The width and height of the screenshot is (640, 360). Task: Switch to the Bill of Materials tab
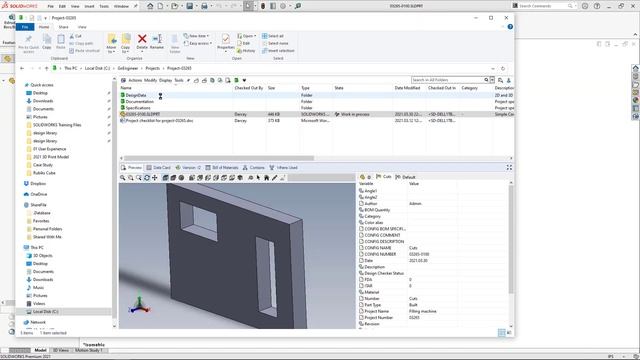point(222,168)
